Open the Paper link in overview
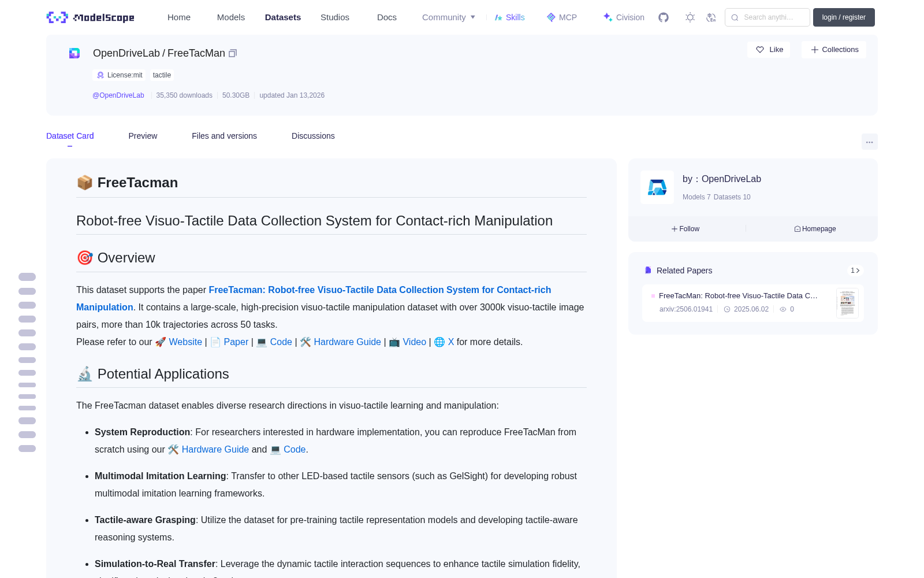Viewport: 924px width, 578px height. pyautogui.click(x=236, y=342)
